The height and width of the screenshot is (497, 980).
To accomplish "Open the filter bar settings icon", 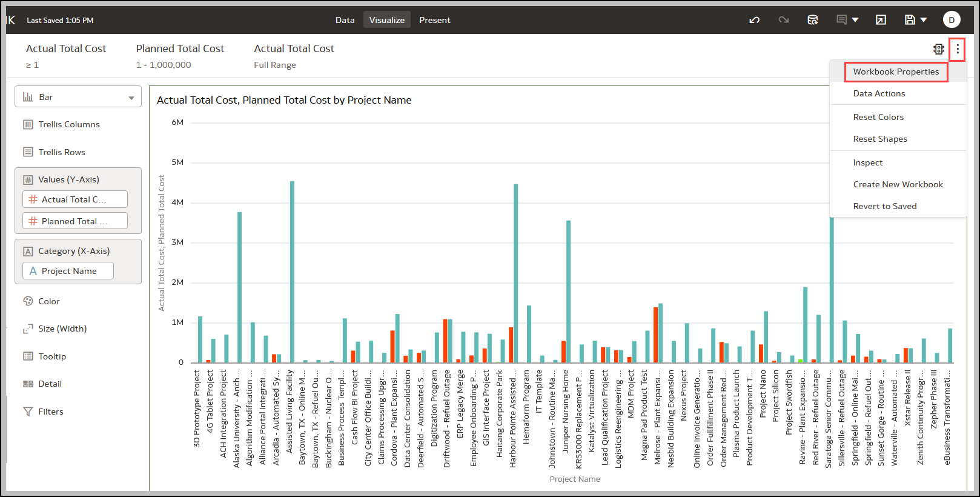I will [x=939, y=49].
